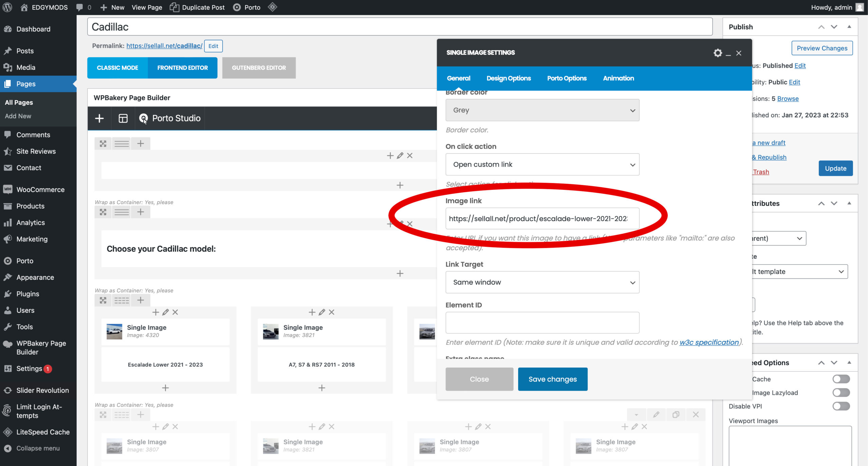Viewport: 868px width, 466px height.
Task: Click Save changes button
Action: point(552,379)
